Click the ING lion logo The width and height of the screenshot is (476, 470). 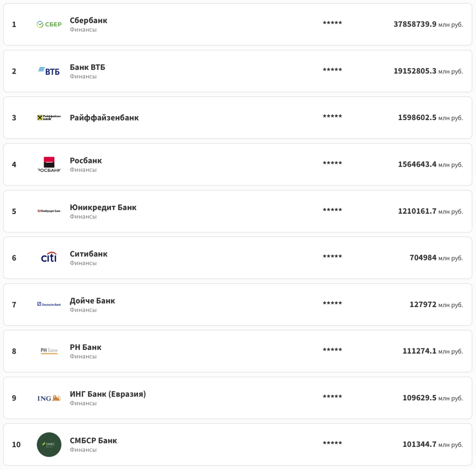click(49, 398)
